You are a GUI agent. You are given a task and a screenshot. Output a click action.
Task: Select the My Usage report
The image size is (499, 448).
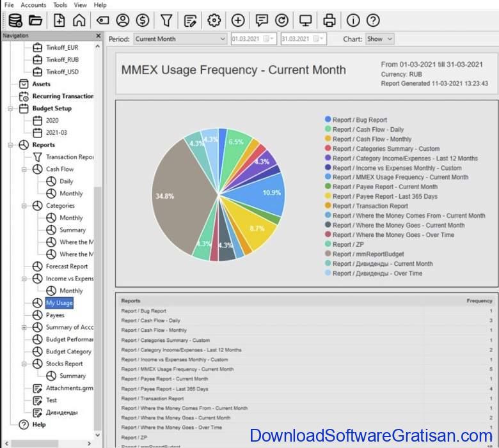59,303
